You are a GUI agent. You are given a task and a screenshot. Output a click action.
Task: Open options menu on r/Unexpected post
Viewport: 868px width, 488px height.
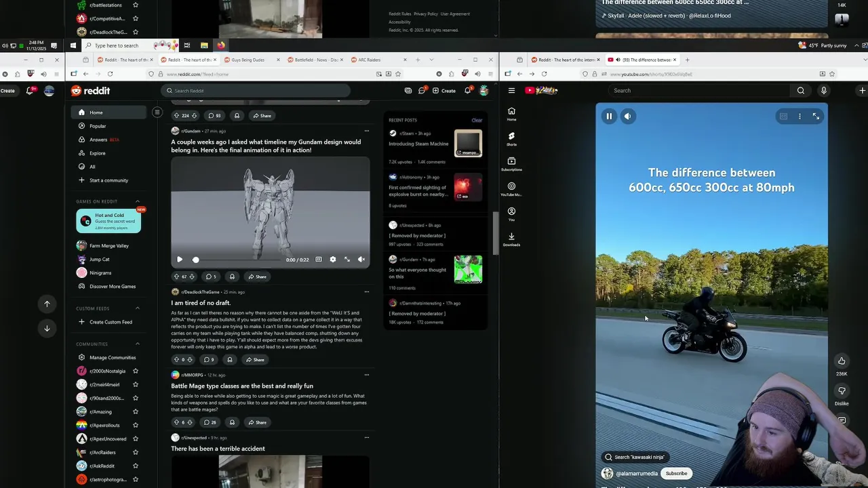pyautogui.click(x=367, y=438)
